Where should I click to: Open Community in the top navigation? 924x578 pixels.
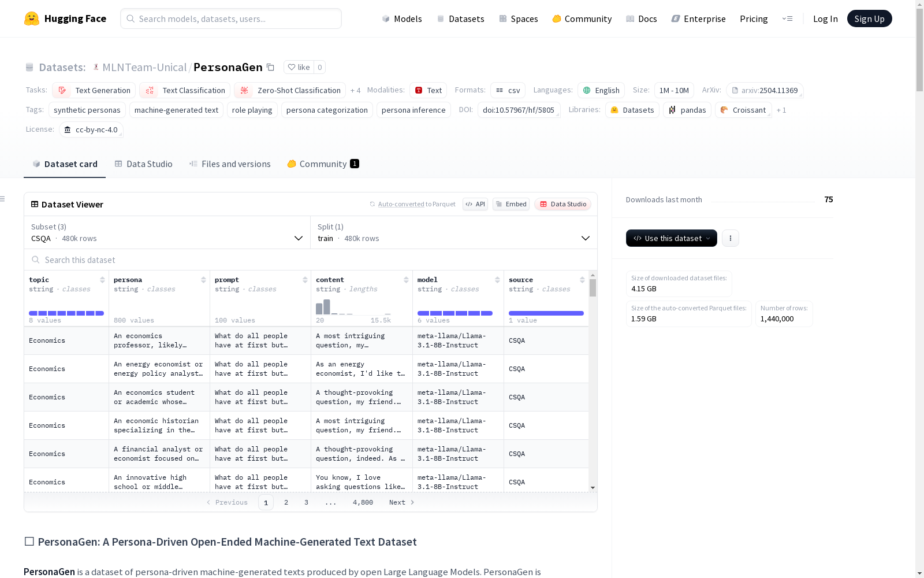(582, 18)
